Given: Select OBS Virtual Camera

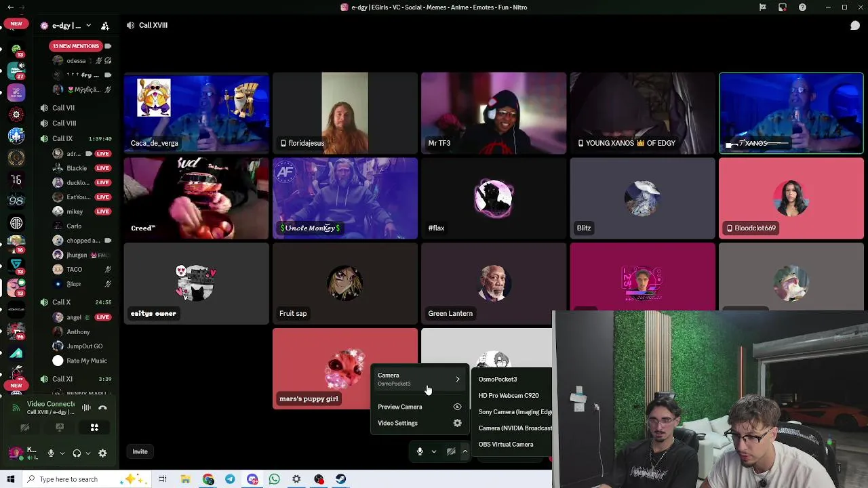Looking at the screenshot, I should (x=506, y=445).
